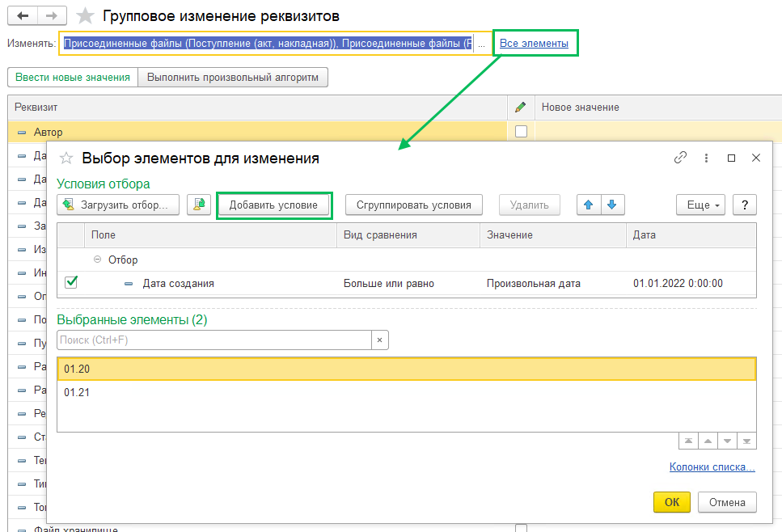Click the Новое значение column header
The height and width of the screenshot is (532, 782).
(658, 108)
